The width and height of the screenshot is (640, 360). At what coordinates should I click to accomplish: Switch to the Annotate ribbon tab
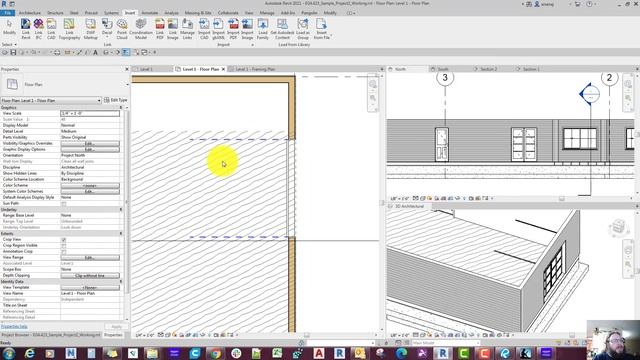pyautogui.click(x=149, y=13)
